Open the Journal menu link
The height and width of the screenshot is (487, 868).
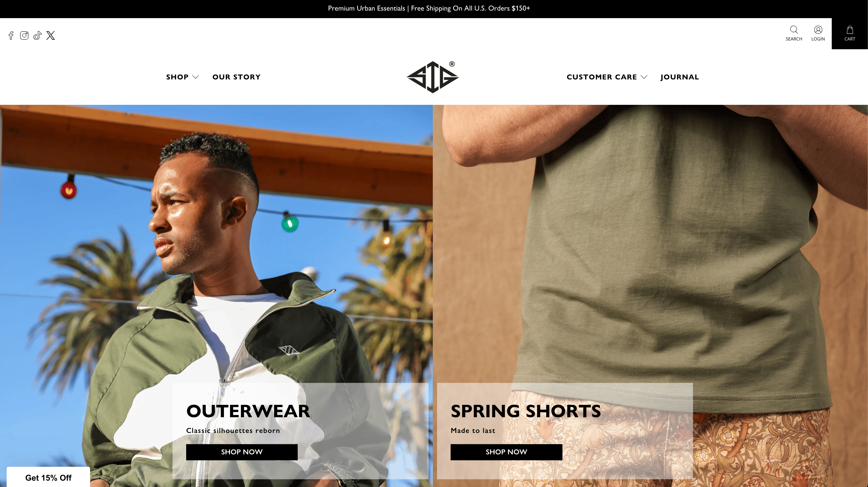[680, 77]
